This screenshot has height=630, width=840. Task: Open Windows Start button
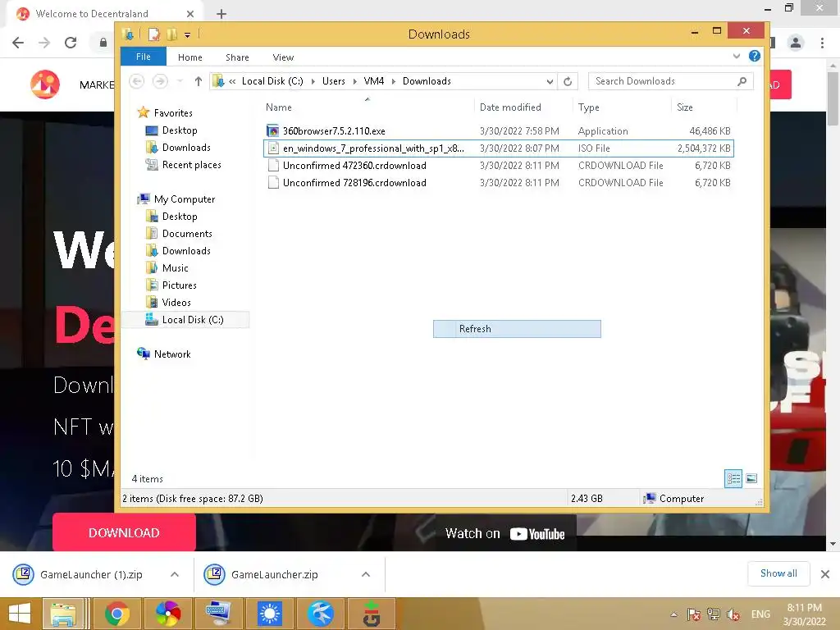pyautogui.click(x=20, y=614)
